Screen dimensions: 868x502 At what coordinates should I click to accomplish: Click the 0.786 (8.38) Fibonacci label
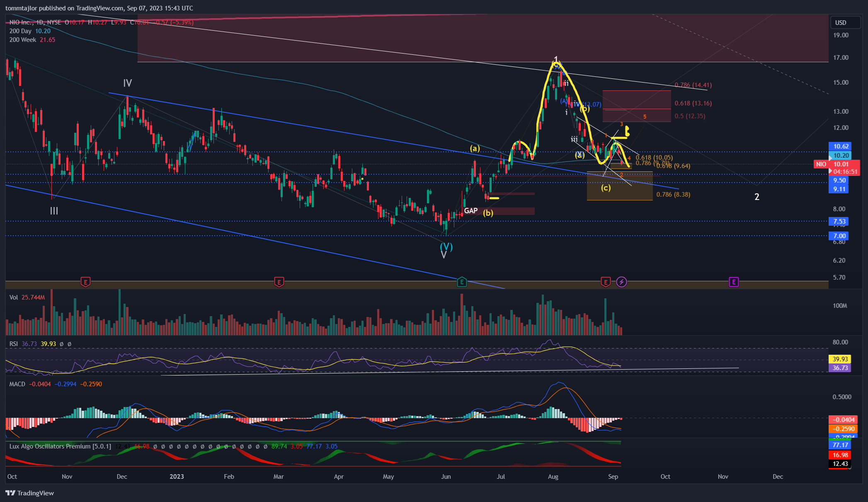click(x=673, y=195)
